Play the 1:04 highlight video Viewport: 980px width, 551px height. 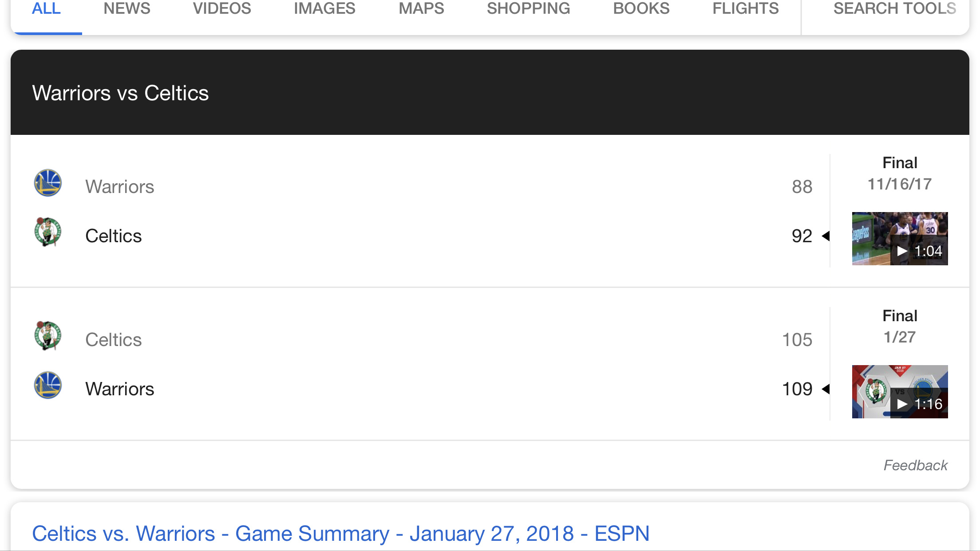pyautogui.click(x=900, y=239)
